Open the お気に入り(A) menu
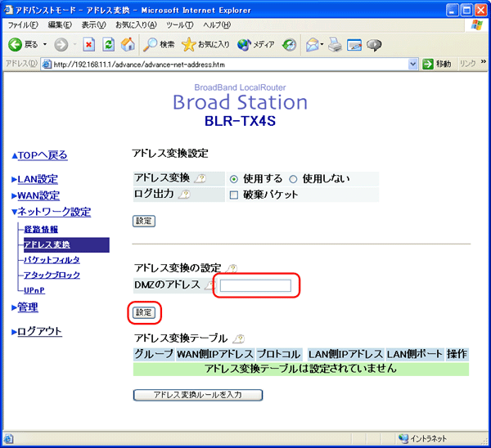 [x=136, y=25]
